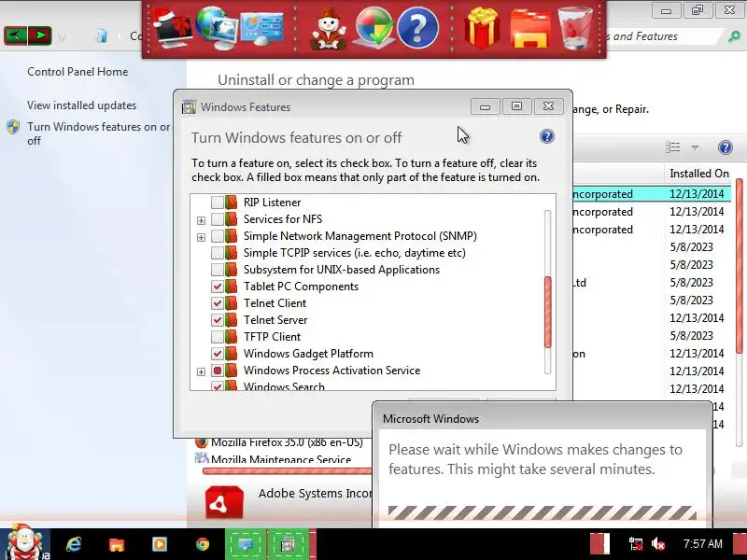Open the recent pages dropdown arrow
This screenshot has width=747, height=560.
63,36
